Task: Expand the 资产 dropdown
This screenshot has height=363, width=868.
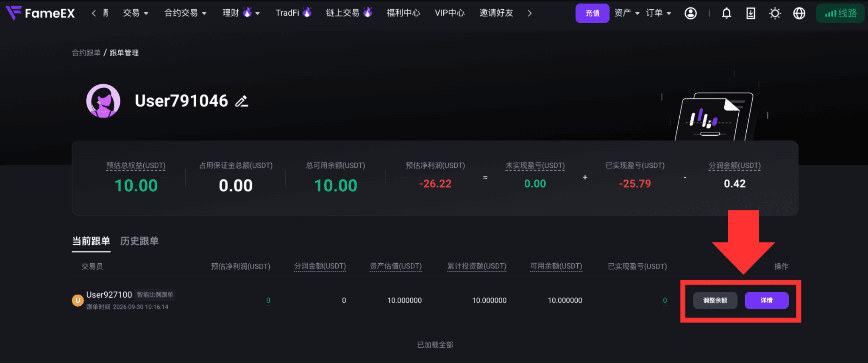Action: (627, 13)
